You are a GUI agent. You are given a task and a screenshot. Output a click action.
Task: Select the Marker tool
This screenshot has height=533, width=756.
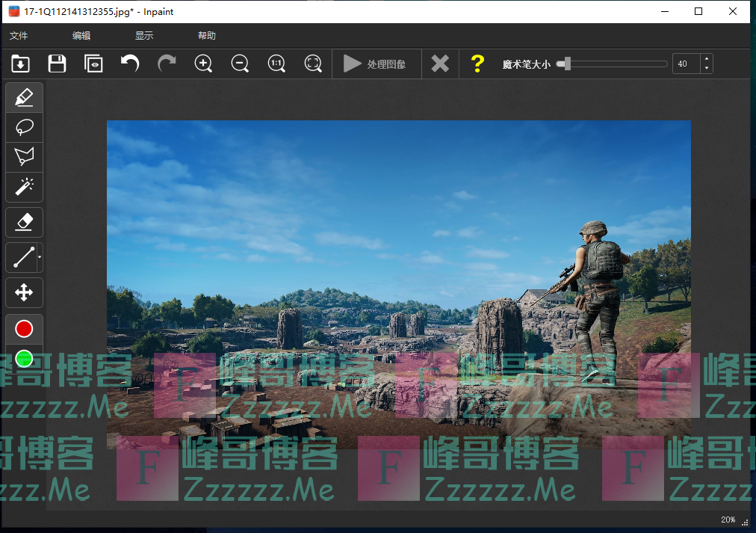tap(24, 97)
